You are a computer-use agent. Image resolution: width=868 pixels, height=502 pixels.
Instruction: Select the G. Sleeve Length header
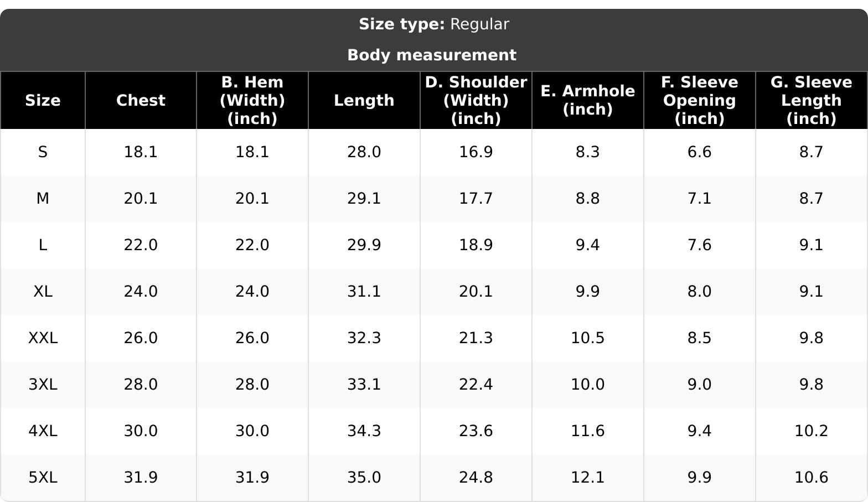tap(812, 100)
